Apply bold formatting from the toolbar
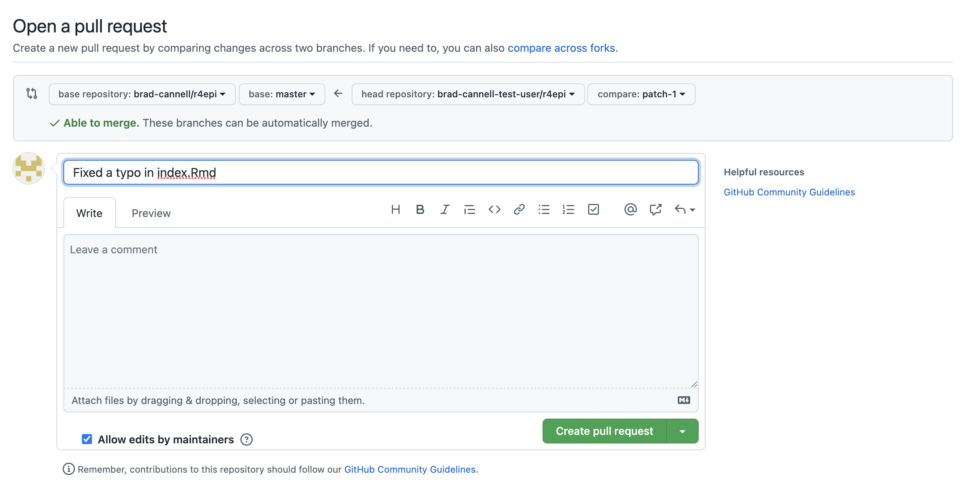 (x=420, y=210)
